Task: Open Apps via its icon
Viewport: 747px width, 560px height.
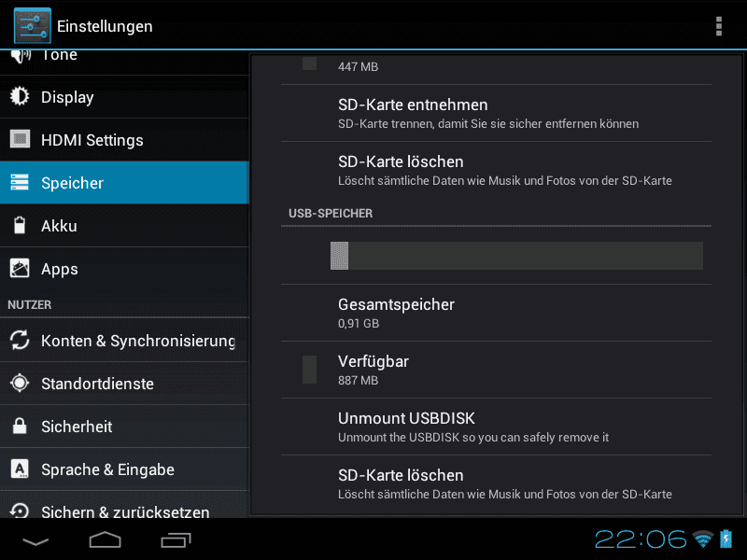Action: tap(20, 269)
